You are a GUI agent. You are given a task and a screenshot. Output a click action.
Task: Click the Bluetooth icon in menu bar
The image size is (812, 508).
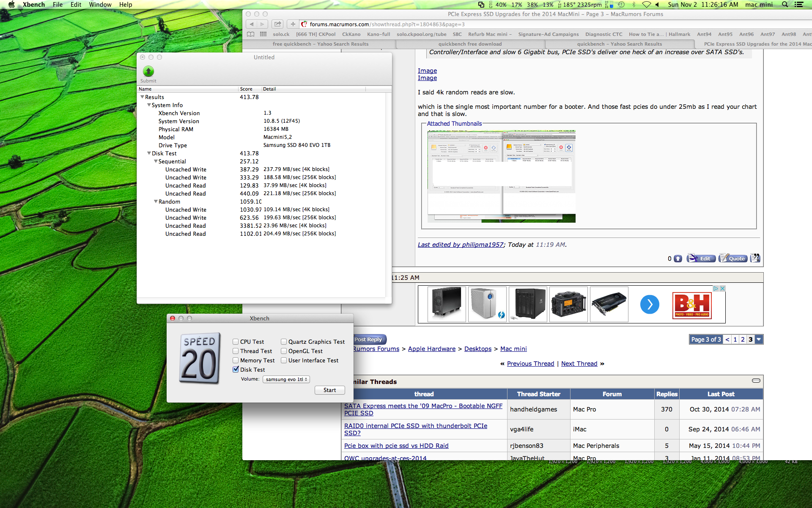click(634, 5)
